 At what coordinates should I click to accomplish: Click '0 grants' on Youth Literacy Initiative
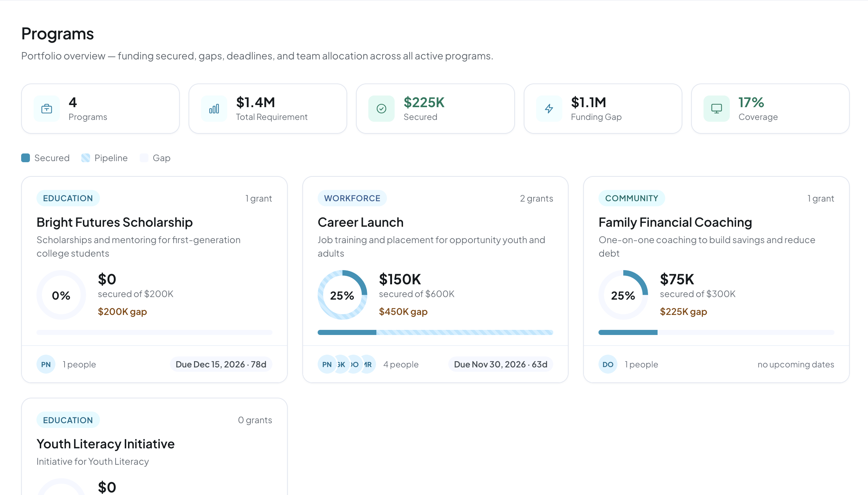(x=255, y=420)
